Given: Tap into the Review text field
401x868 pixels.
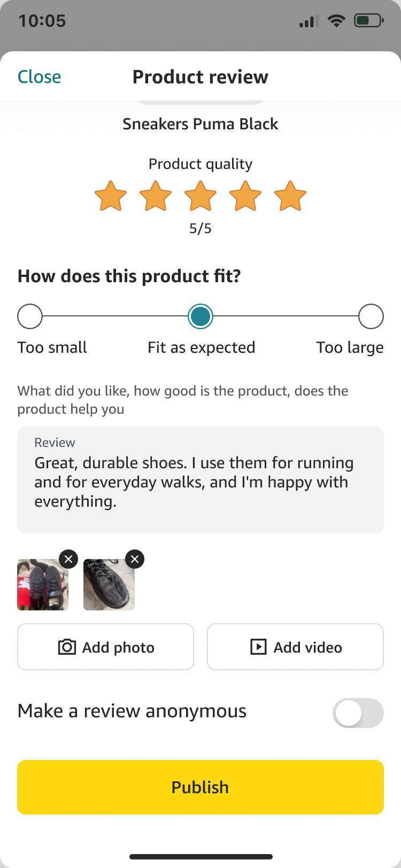Looking at the screenshot, I should click(200, 481).
